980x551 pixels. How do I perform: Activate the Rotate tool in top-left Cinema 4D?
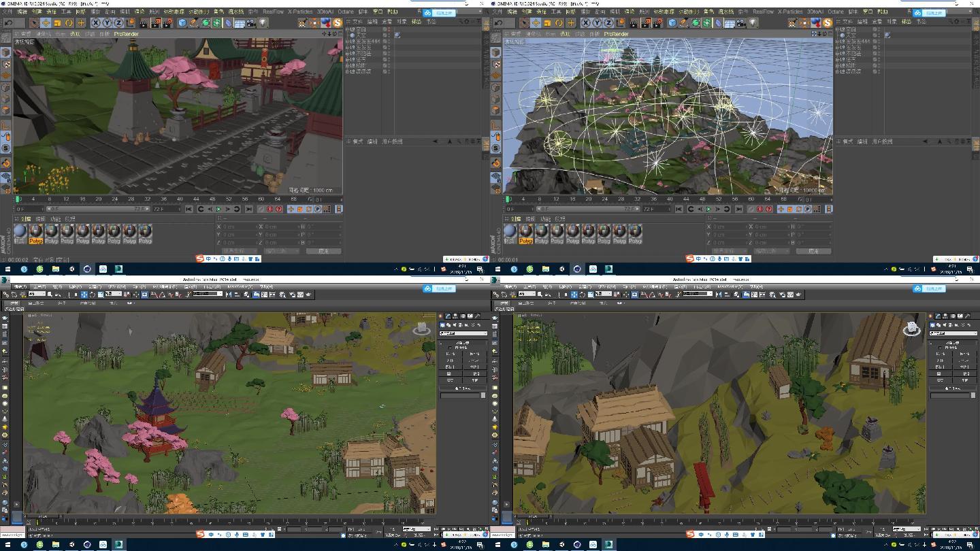click(x=69, y=22)
